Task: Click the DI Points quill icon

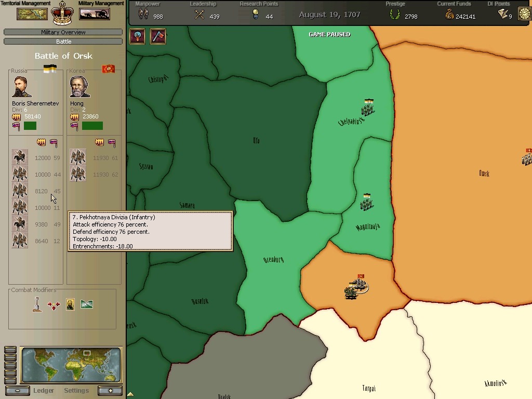Action: coord(503,14)
